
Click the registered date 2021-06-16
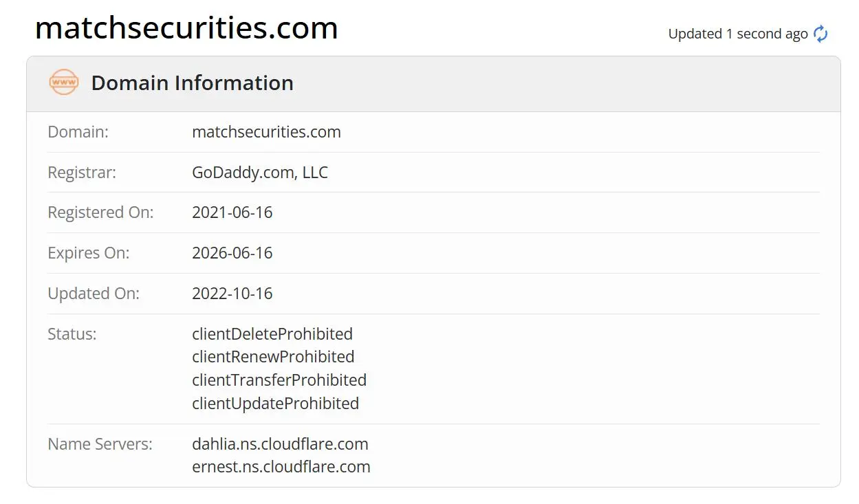point(232,212)
